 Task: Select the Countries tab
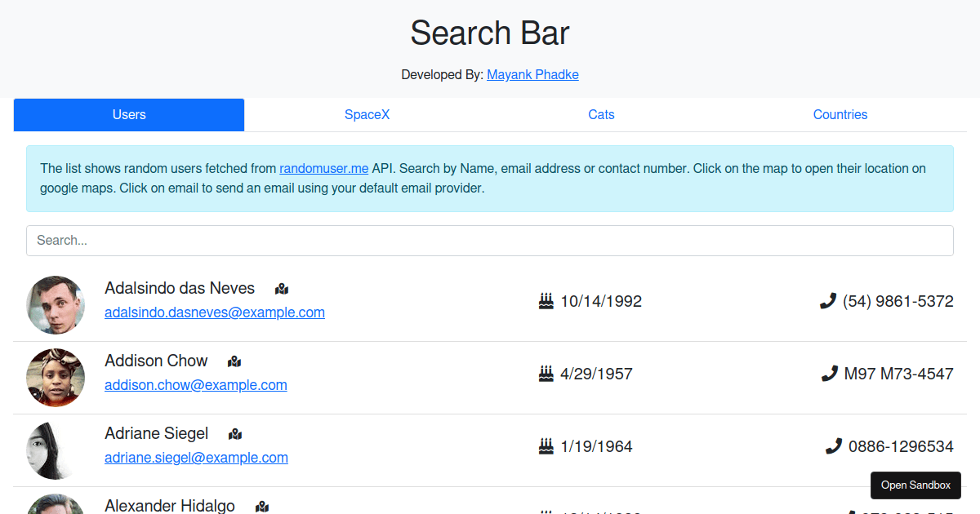tap(840, 115)
